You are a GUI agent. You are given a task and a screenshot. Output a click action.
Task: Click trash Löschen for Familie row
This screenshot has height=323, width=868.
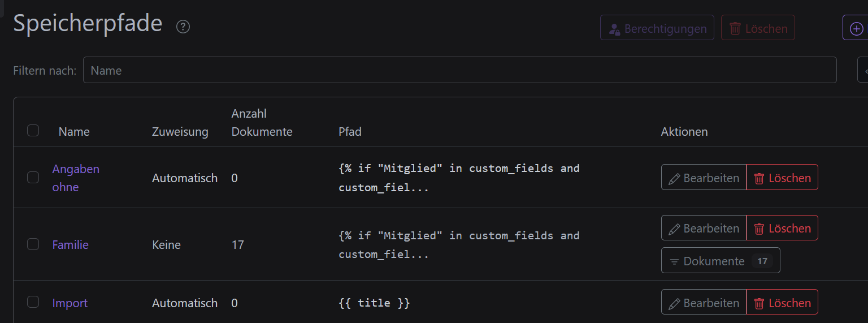[x=782, y=228]
